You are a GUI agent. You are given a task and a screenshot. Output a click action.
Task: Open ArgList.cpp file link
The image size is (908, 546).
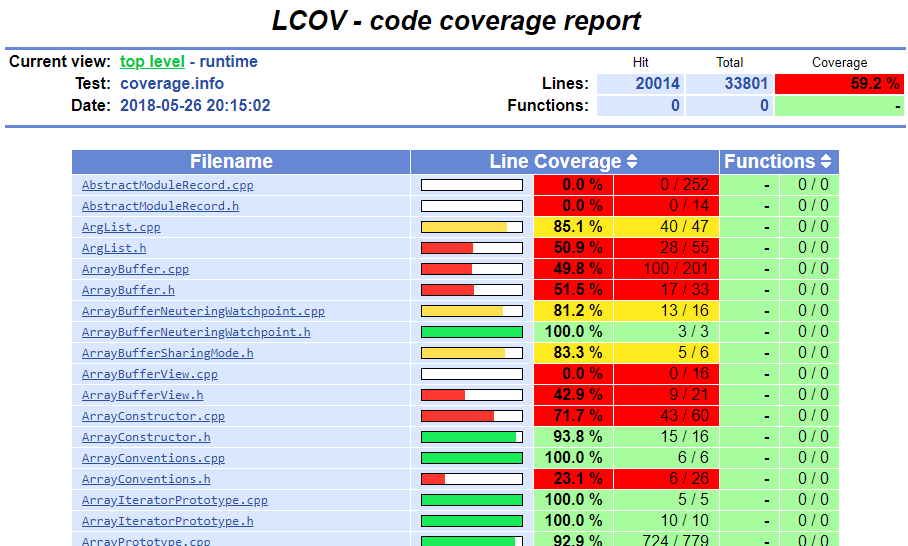click(x=121, y=227)
